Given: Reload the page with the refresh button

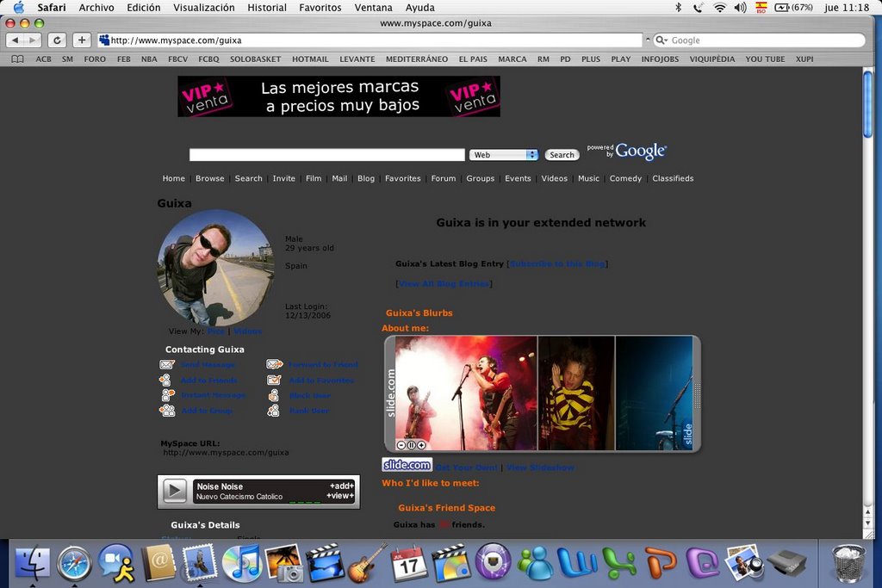Looking at the screenshot, I should click(57, 40).
